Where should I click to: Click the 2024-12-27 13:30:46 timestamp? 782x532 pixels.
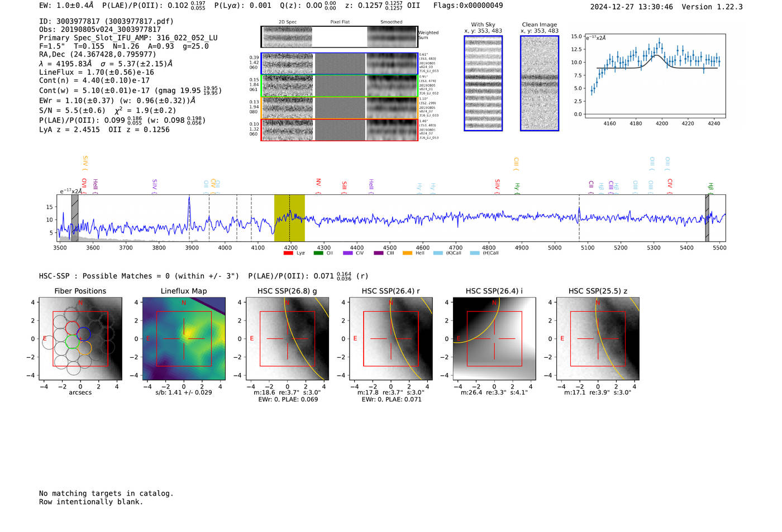tap(632, 7)
